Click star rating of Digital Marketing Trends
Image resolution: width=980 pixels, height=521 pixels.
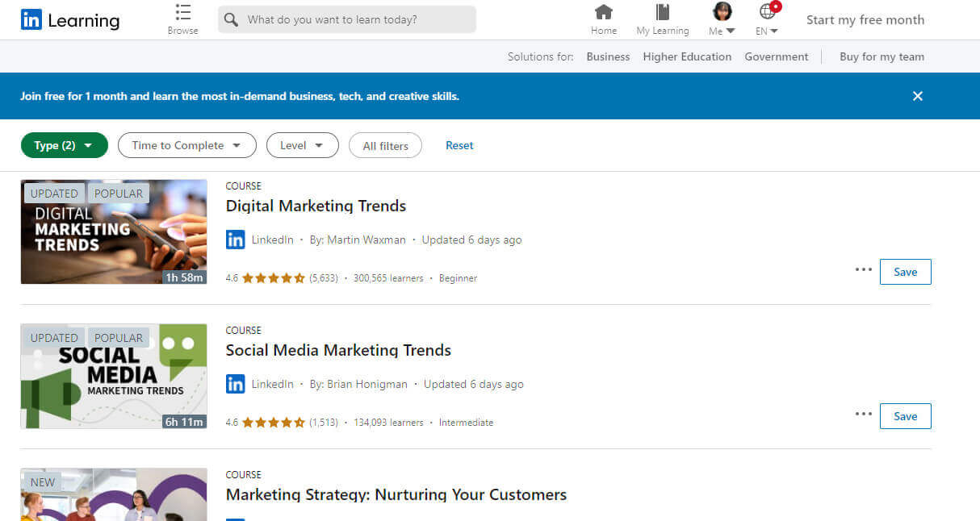tap(273, 278)
